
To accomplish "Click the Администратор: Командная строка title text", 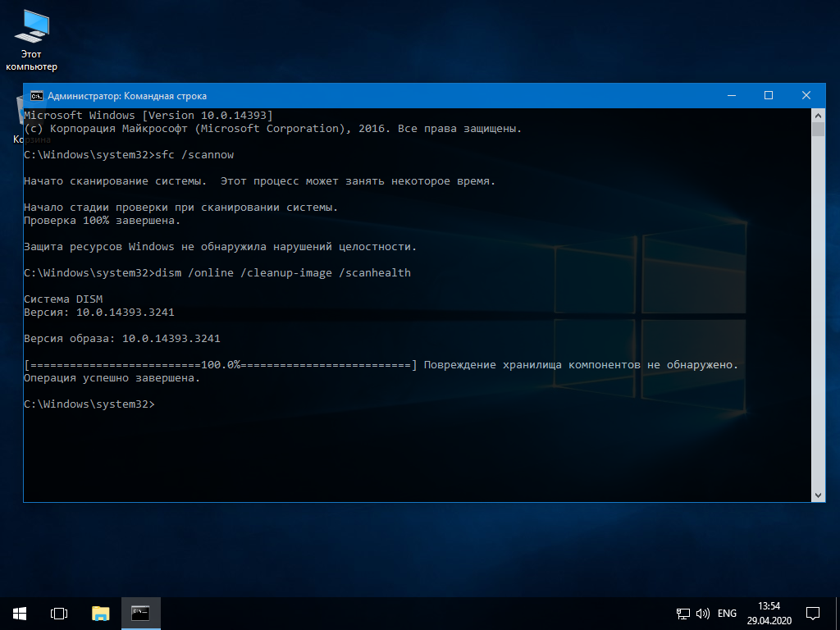I will pyautogui.click(x=127, y=96).
